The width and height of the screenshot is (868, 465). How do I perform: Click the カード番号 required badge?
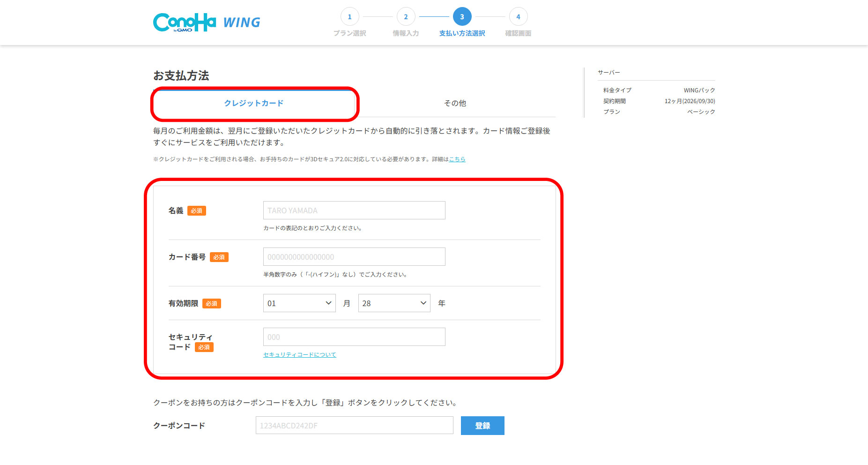[x=219, y=257]
